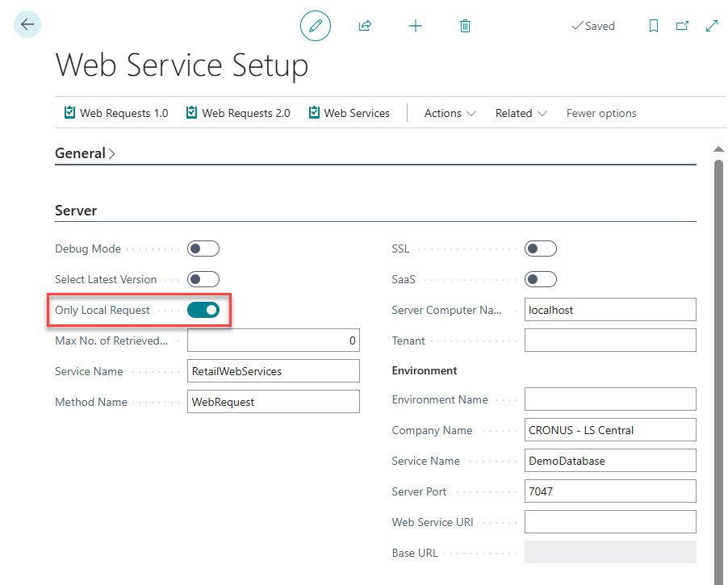
Task: Open Web Services action
Action: click(x=349, y=113)
